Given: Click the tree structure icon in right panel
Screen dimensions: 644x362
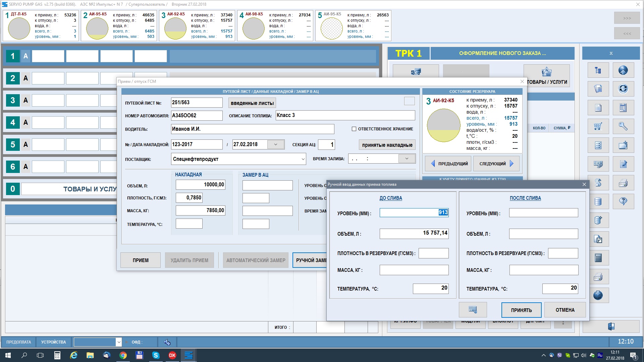Looking at the screenshot, I should (598, 70).
